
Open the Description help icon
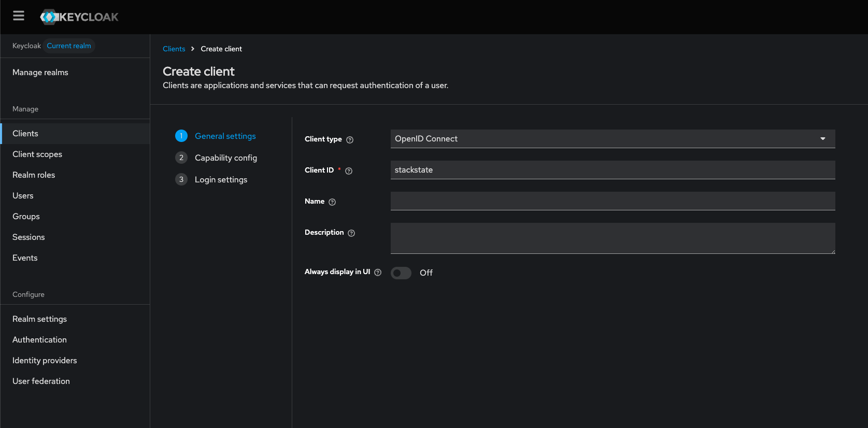point(351,233)
